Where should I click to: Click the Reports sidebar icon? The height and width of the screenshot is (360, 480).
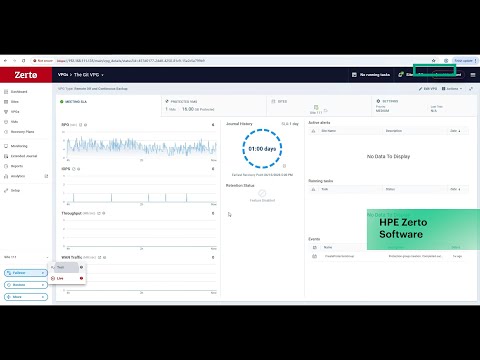coord(6,166)
